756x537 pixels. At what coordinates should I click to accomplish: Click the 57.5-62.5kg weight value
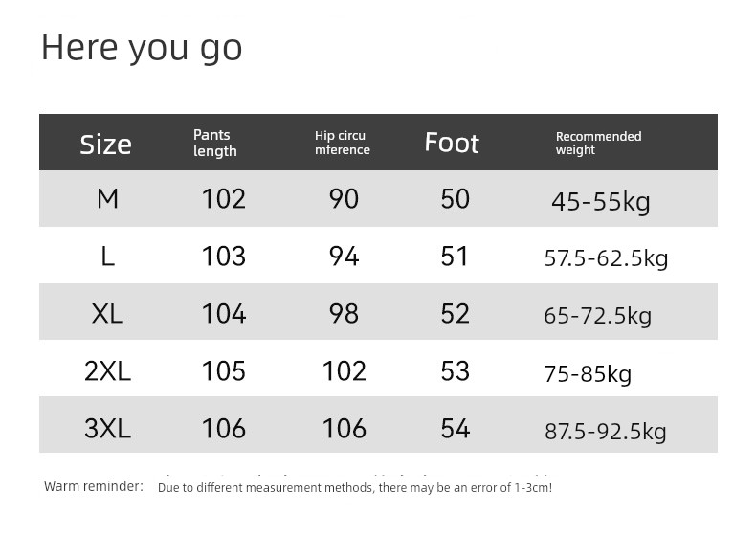(606, 258)
